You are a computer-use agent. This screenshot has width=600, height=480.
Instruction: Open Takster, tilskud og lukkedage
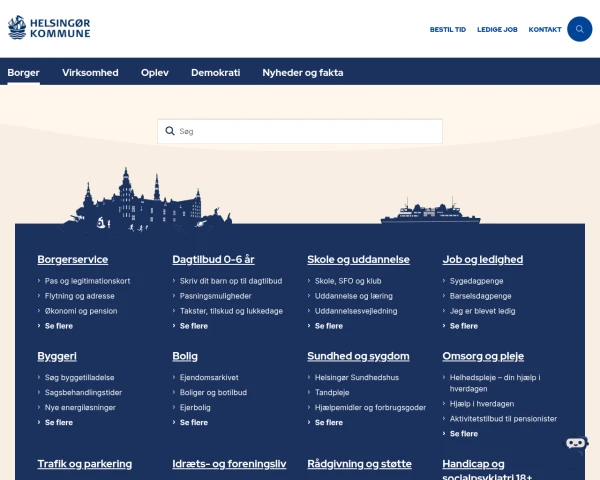(x=231, y=311)
